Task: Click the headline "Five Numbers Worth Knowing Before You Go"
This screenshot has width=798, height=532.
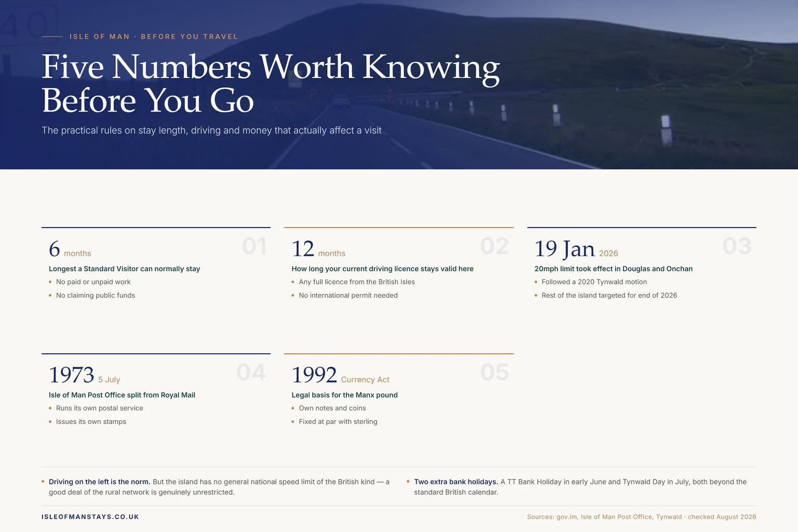Action: click(271, 84)
